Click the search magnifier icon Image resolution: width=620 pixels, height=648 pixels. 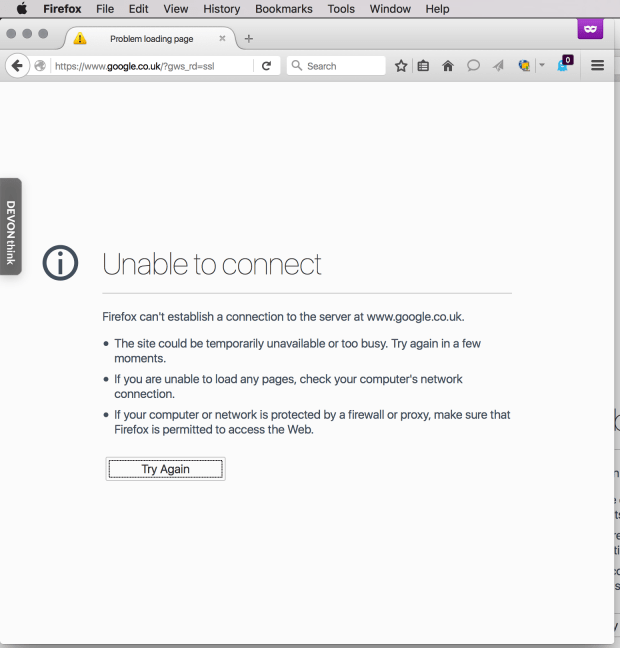(296, 65)
